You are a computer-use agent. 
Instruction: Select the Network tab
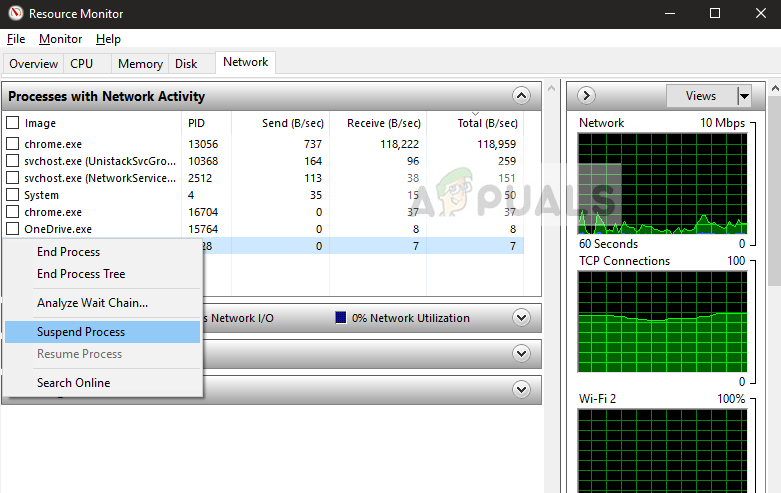tap(246, 62)
